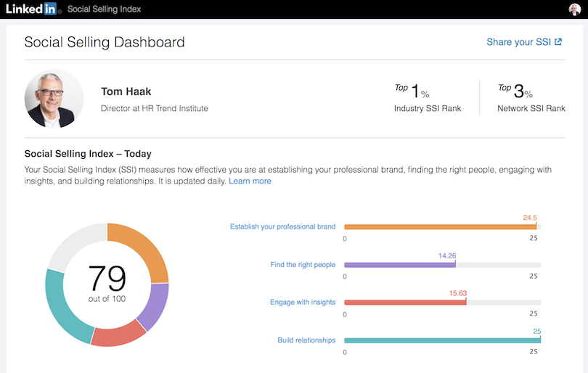Click the orange segment of the donut chart
Screen dimensions: 588x373
[x=144, y=247]
